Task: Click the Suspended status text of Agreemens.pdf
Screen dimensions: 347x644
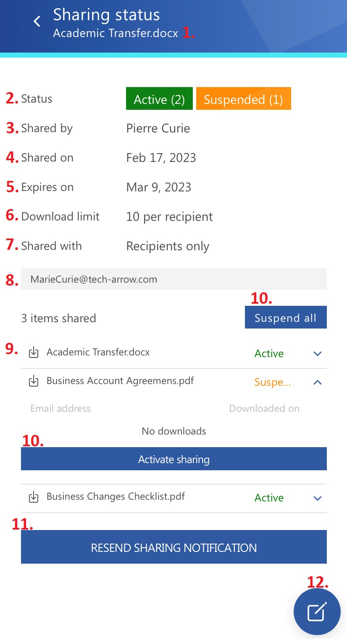Action: click(272, 382)
